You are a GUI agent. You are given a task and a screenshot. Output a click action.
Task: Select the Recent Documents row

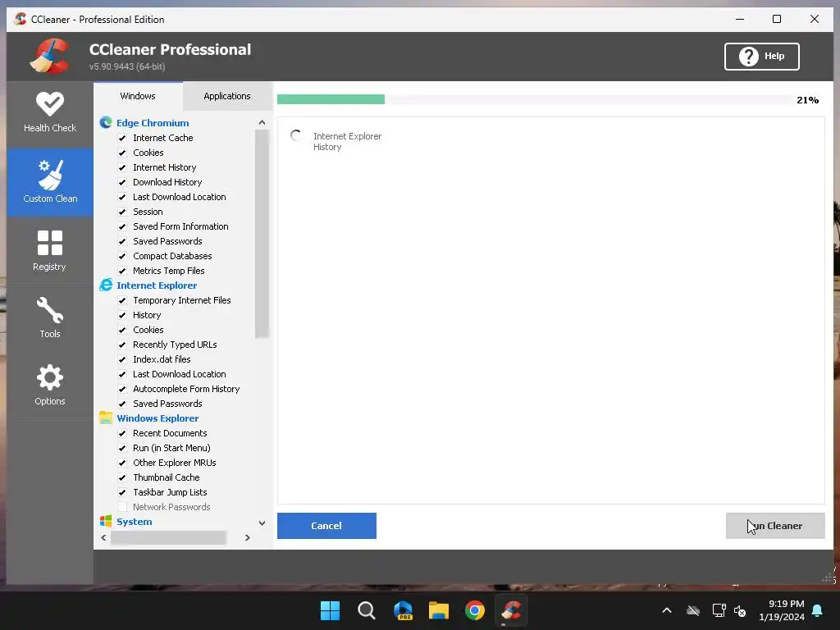(170, 433)
